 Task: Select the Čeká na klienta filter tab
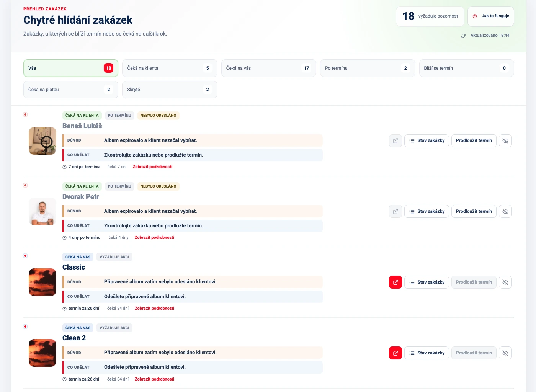pyautogui.click(x=170, y=68)
